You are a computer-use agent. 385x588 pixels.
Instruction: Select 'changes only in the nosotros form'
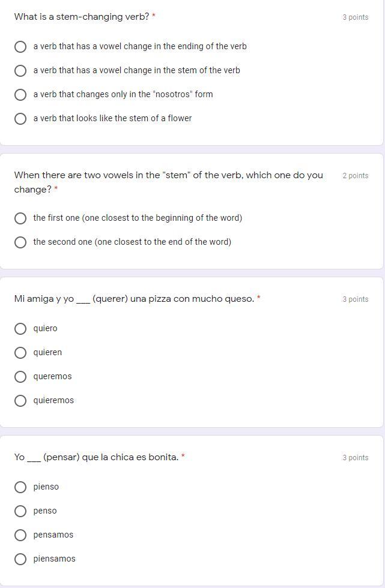20,95
